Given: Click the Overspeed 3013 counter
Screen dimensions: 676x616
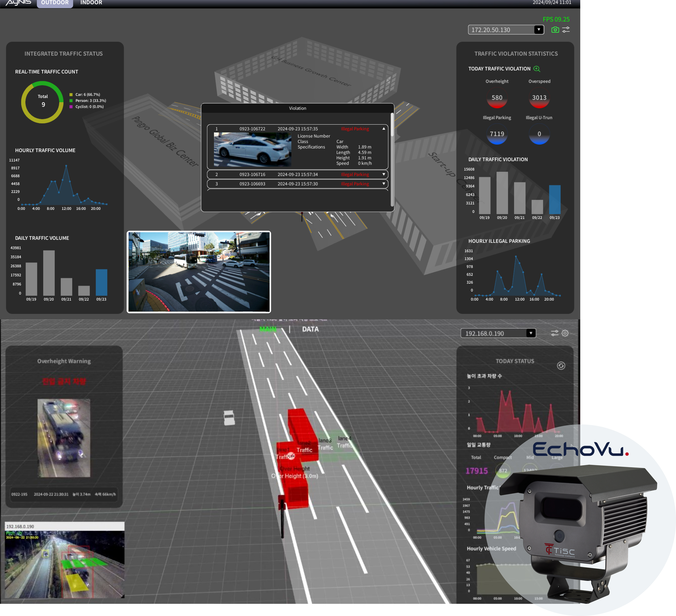Looking at the screenshot, I should tap(539, 98).
